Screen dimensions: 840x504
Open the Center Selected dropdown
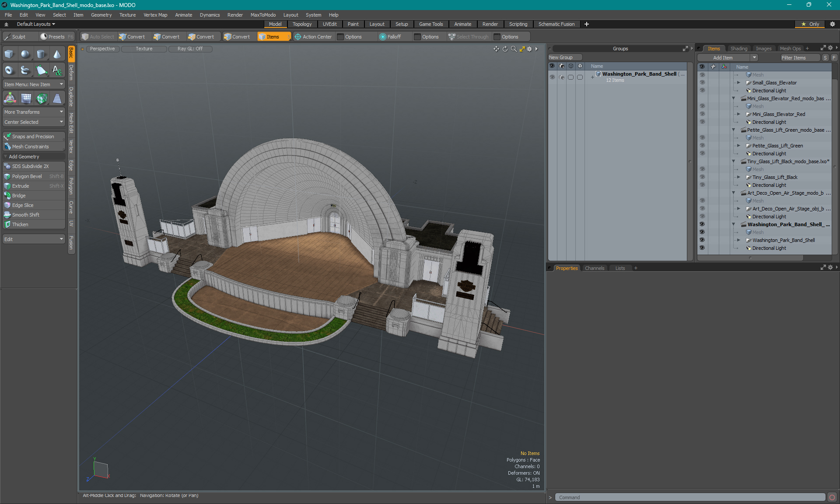pos(34,122)
